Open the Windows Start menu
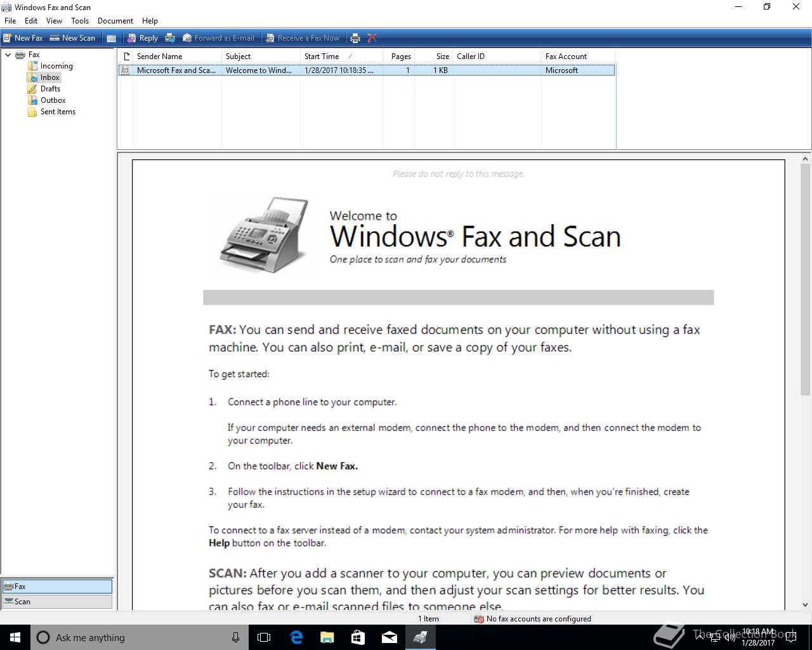The width and height of the screenshot is (812, 650). pyautogui.click(x=15, y=637)
